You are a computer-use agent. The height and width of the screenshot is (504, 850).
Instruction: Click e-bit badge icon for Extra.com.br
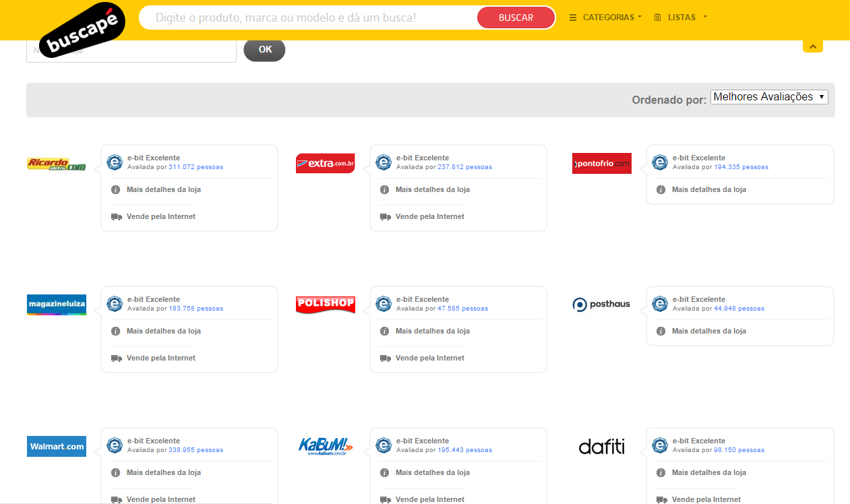click(384, 162)
